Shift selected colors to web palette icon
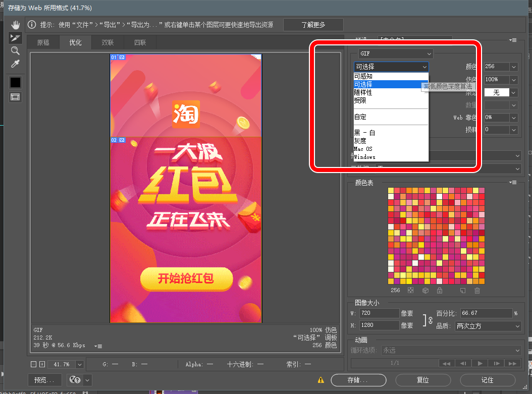The width and height of the screenshot is (532, 394). (x=425, y=291)
